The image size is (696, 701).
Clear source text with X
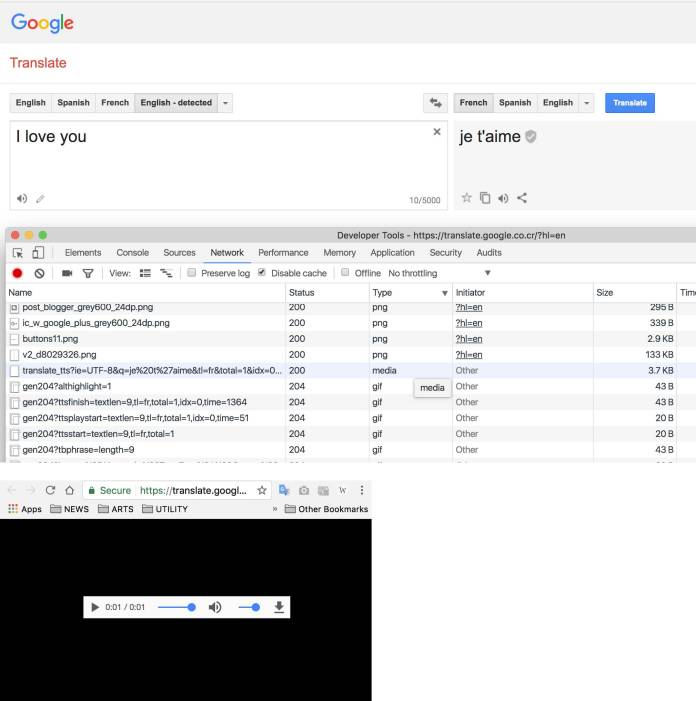coord(437,131)
